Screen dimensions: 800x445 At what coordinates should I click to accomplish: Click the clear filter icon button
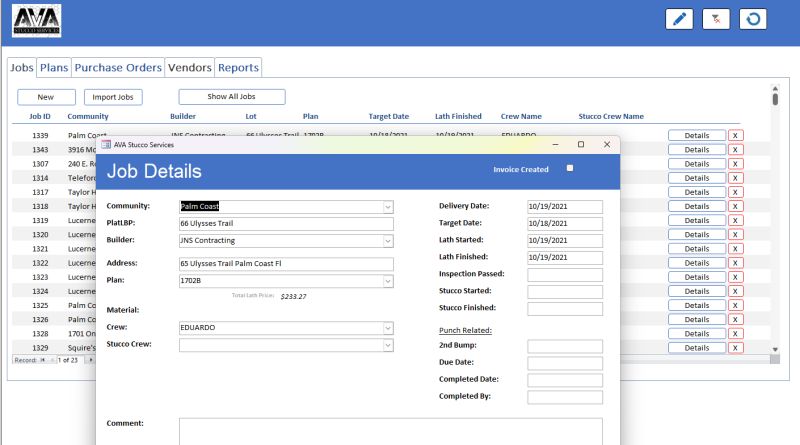pyautogui.click(x=716, y=19)
